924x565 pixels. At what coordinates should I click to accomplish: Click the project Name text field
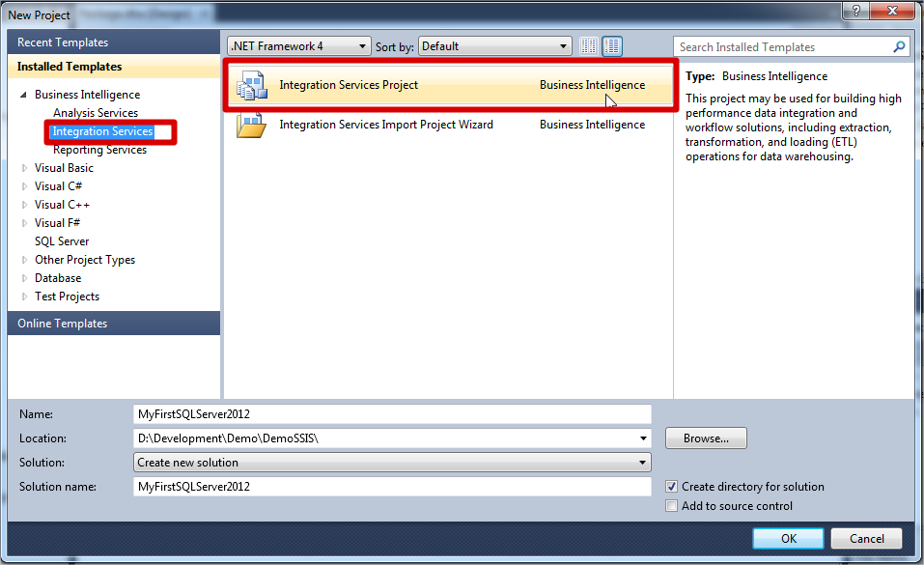click(392, 414)
